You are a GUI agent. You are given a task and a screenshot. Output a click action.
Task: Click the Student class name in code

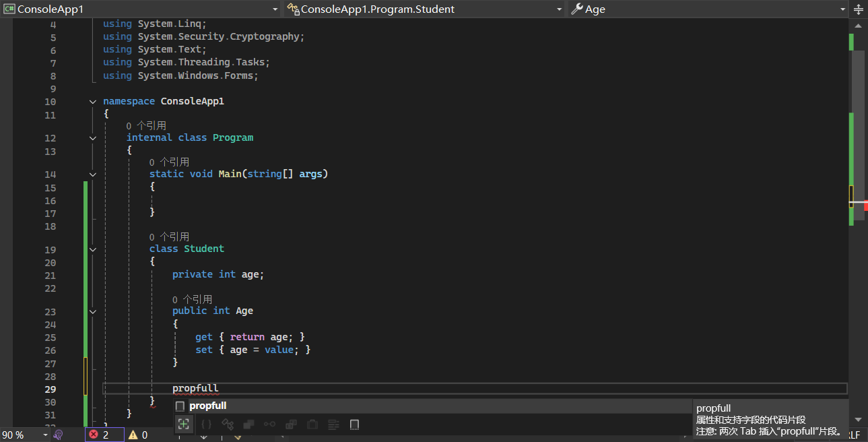click(x=204, y=249)
